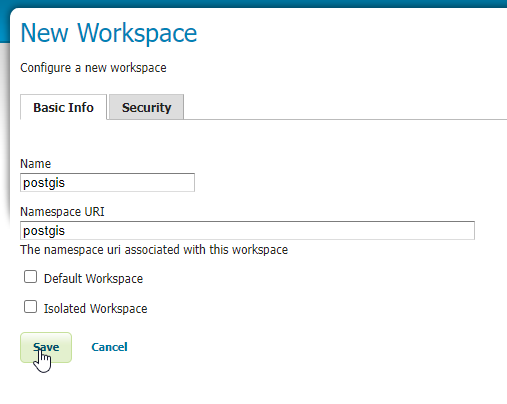
Task: Click the 'New Workspace' heading
Action: (109, 33)
